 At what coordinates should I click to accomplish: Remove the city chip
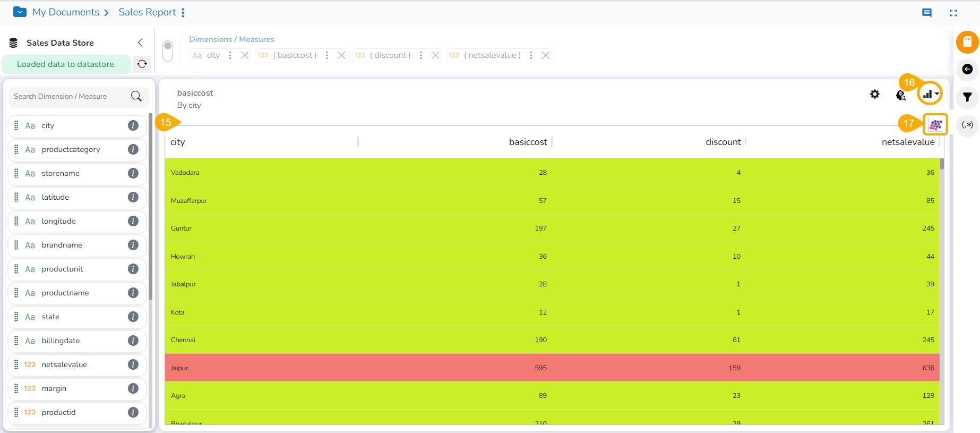coord(245,55)
